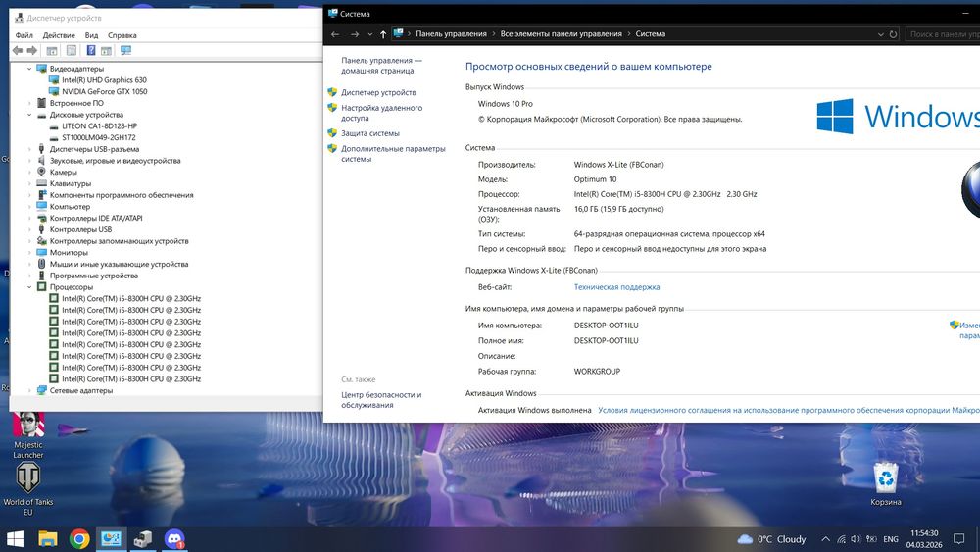980x552 pixels.
Task: Expand Звуковые, игровые и видеоустройства category
Action: coord(29,161)
